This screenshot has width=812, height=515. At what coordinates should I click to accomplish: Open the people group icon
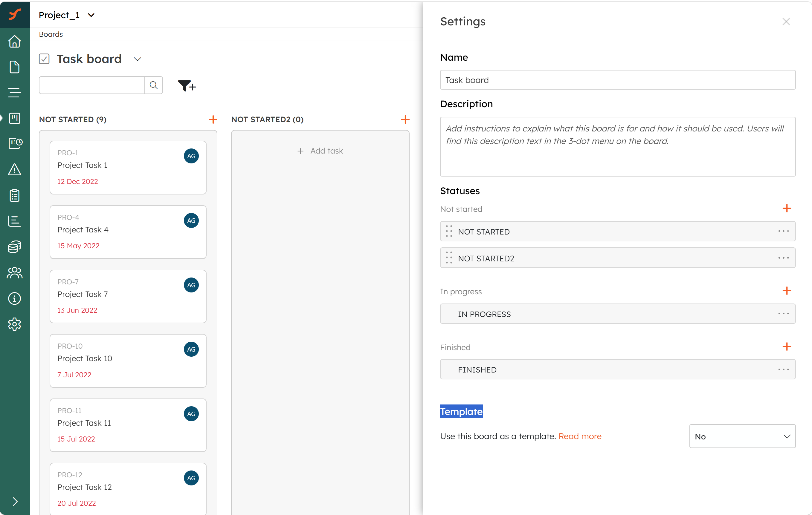click(x=14, y=273)
